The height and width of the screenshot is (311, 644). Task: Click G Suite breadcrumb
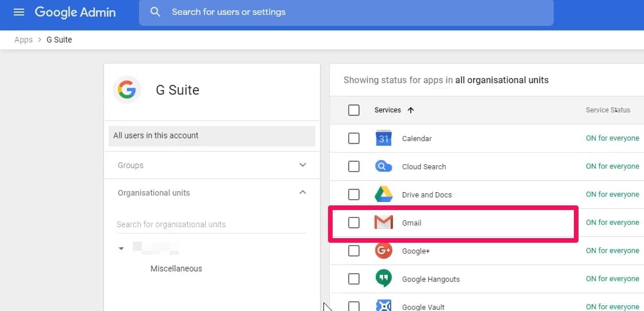(x=59, y=40)
